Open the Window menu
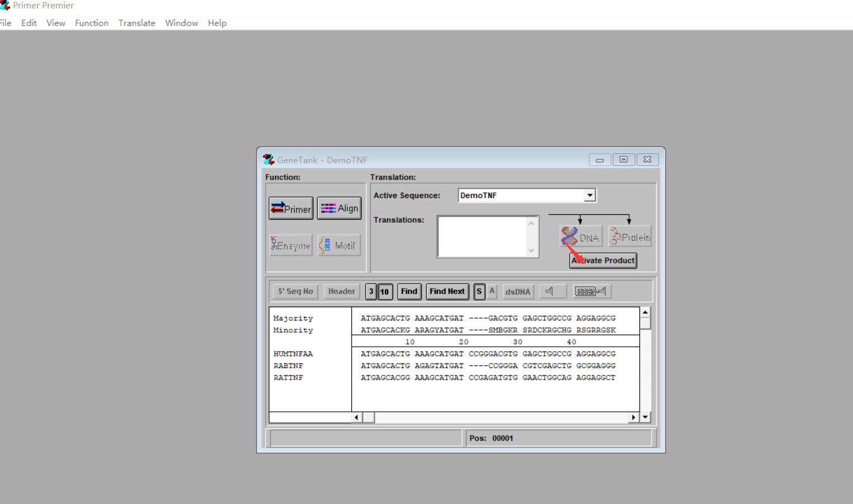This screenshot has height=504, width=853. (x=182, y=23)
